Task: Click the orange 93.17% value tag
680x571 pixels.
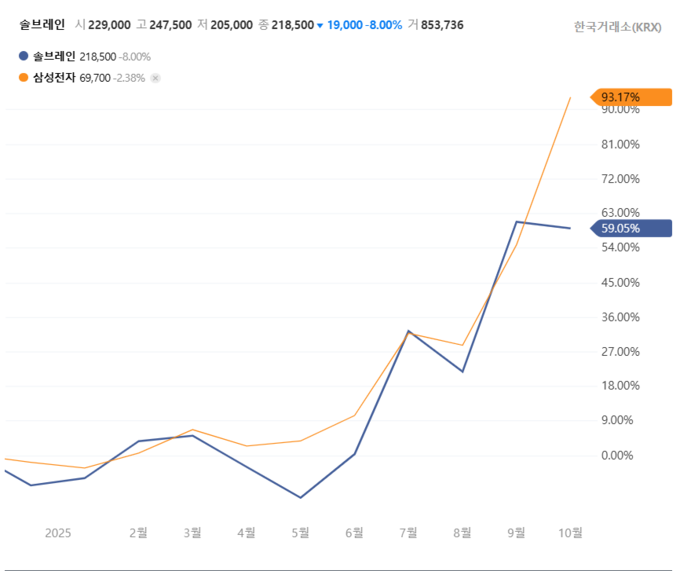Action: point(630,97)
